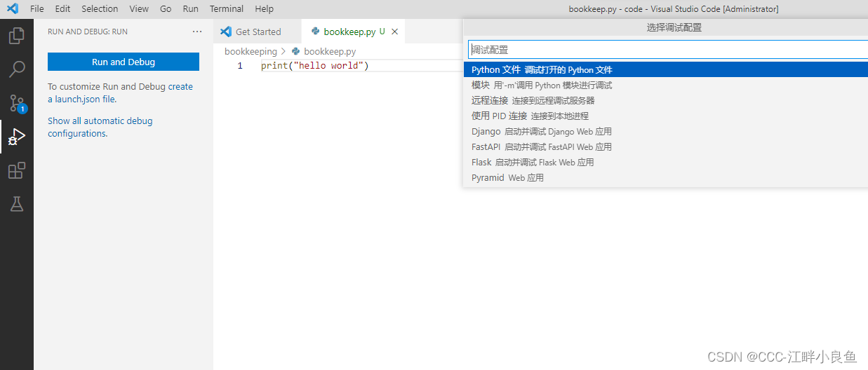Screen dimensions: 868x370
Task: Open the Selection menu
Action: (x=100, y=9)
